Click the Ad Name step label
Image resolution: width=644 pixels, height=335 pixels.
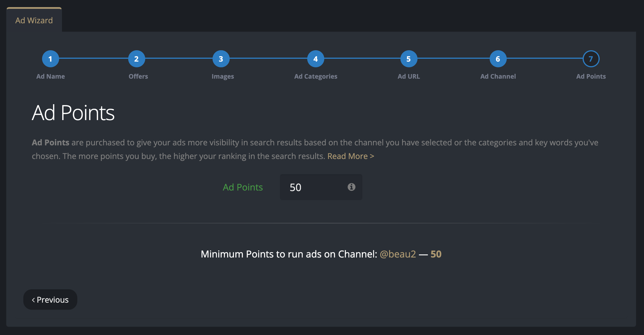pos(51,76)
